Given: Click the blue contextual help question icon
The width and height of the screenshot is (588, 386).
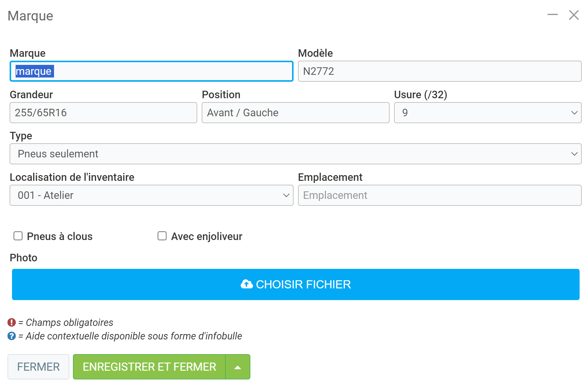Looking at the screenshot, I should tap(11, 336).
